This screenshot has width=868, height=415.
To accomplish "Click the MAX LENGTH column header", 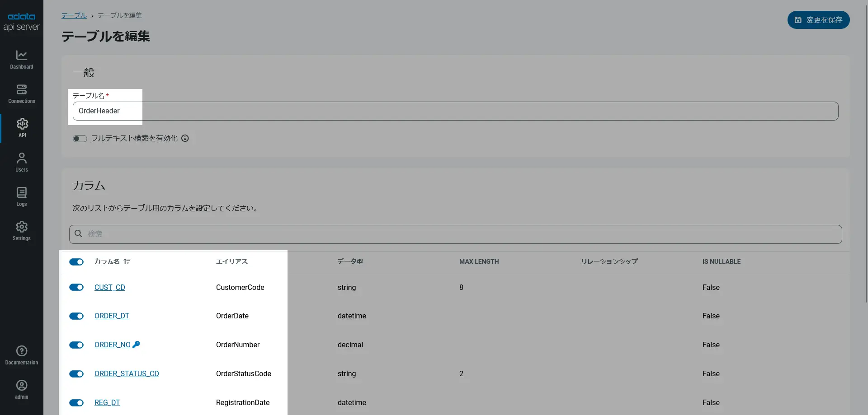I will coord(479,261).
